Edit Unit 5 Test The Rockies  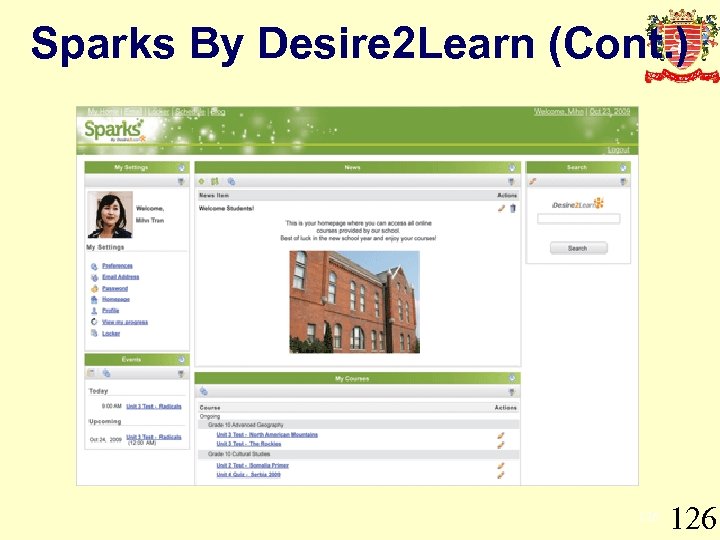pyautogui.click(x=501, y=444)
